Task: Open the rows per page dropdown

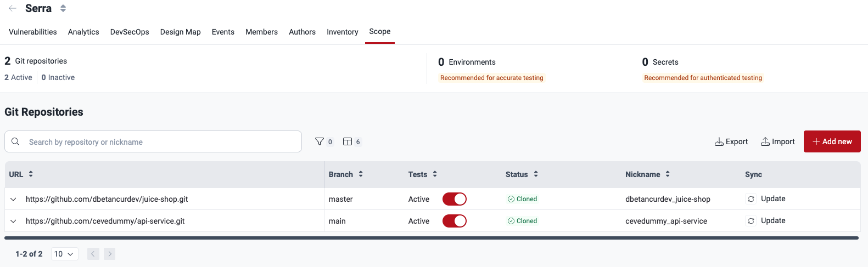Action: [x=64, y=254]
